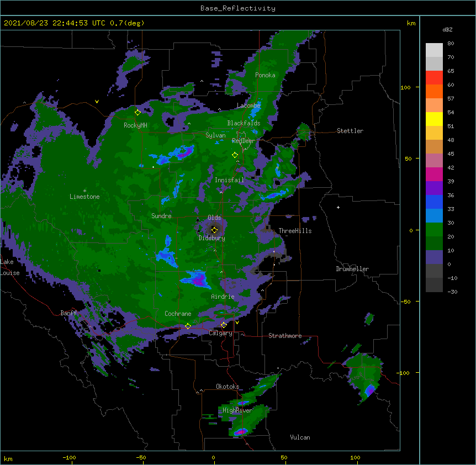Click the 80 value on the dBZ legend

click(x=451, y=44)
